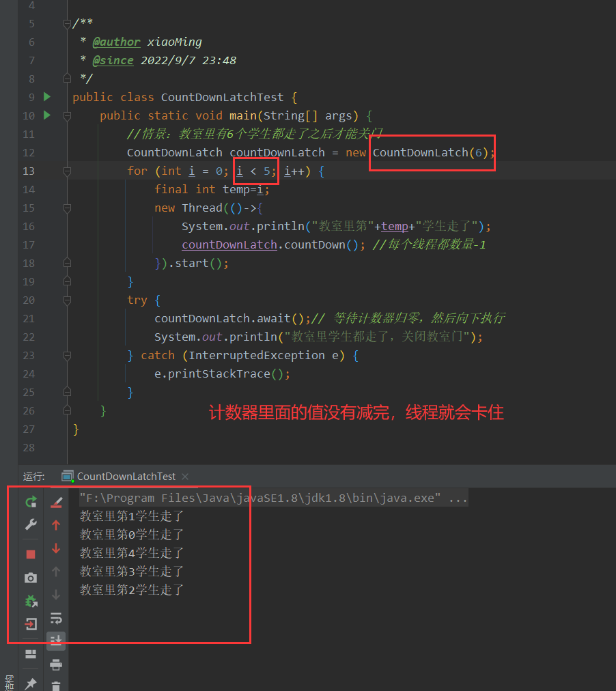The width and height of the screenshot is (616, 691).
Task: Click the underlined countDownLatch variable on line 17
Action: pyautogui.click(x=229, y=244)
